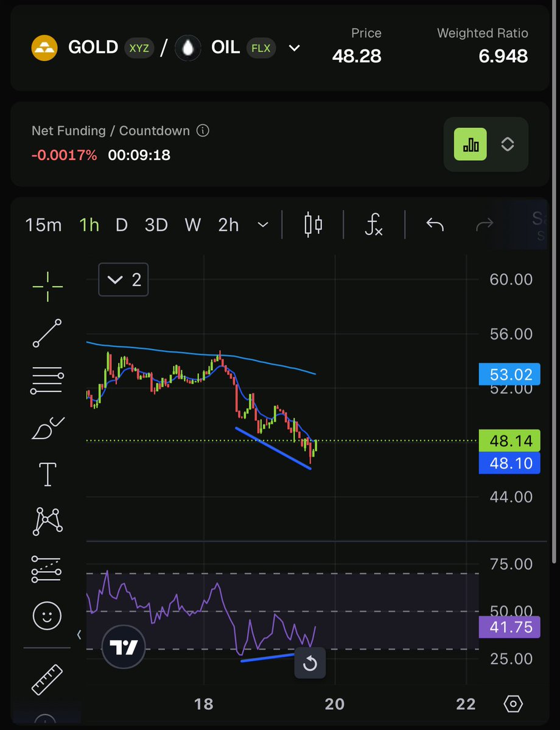Open the timeframe dropdown chevron
This screenshot has width=560, height=730.
pyautogui.click(x=263, y=225)
